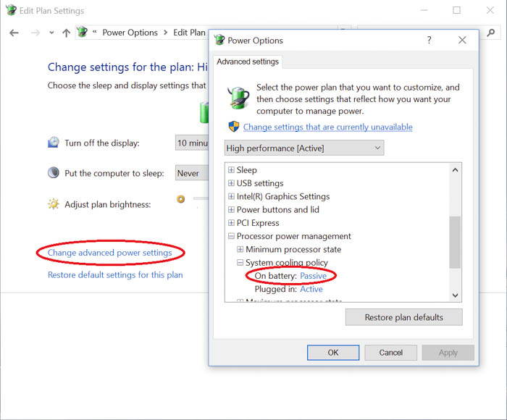
Task: Click the Cancel button
Action: point(390,353)
